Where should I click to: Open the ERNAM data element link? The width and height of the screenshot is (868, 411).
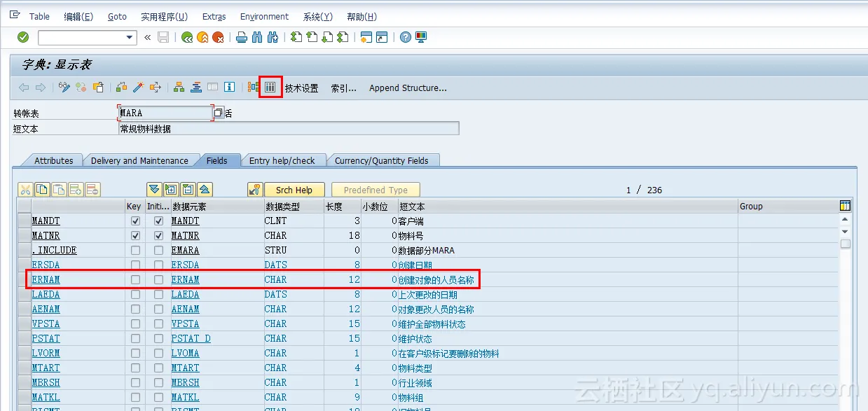(x=185, y=279)
